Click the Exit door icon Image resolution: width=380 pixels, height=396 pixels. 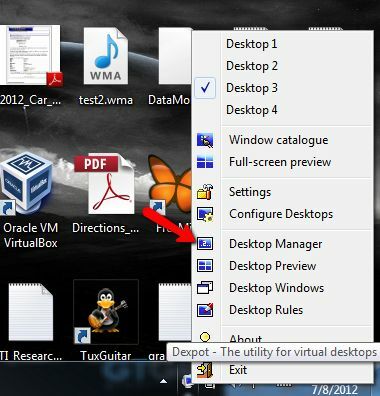tap(205, 370)
